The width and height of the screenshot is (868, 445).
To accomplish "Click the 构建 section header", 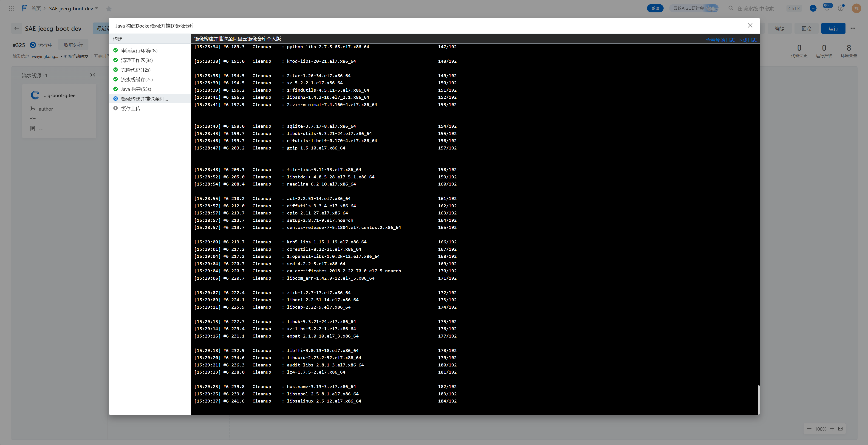I will click(150, 39).
